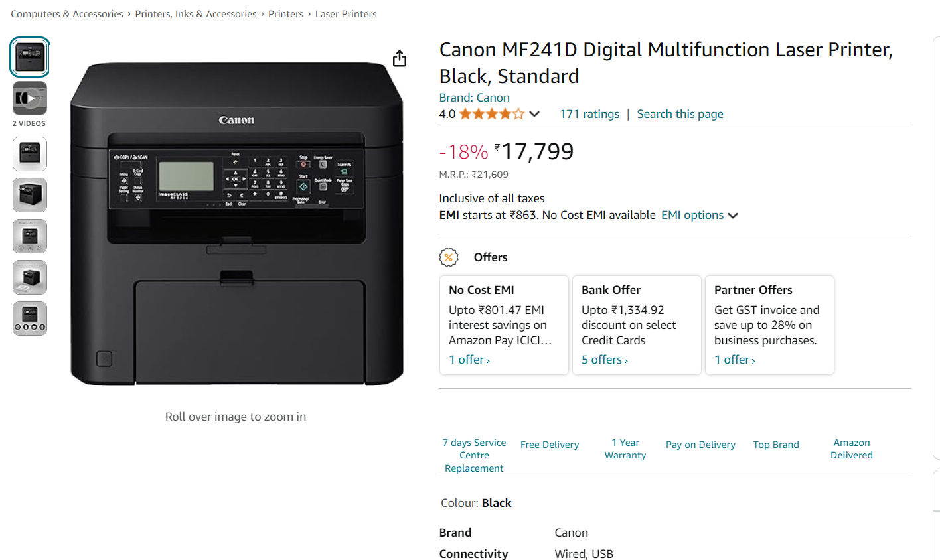Click the Connectivity value Wired, USB
This screenshot has height=560, width=940.
pos(584,554)
